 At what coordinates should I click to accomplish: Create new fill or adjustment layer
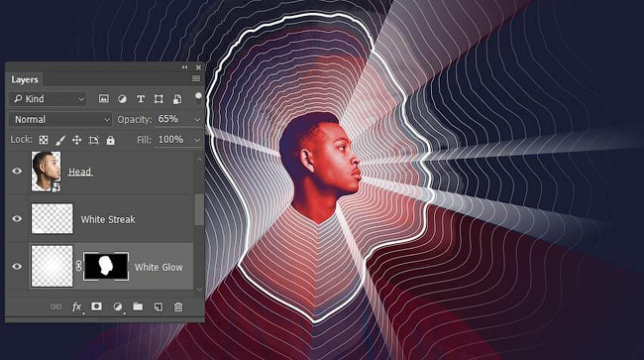(118, 307)
